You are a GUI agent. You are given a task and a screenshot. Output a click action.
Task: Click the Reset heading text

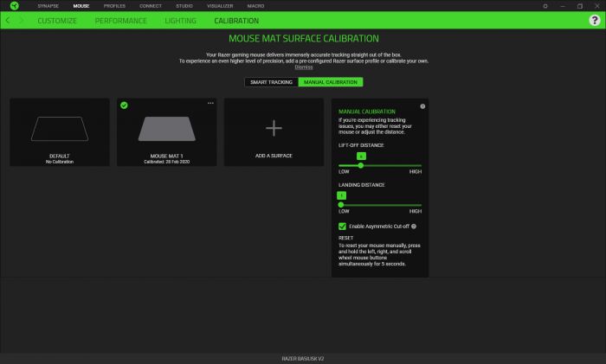tap(345, 238)
